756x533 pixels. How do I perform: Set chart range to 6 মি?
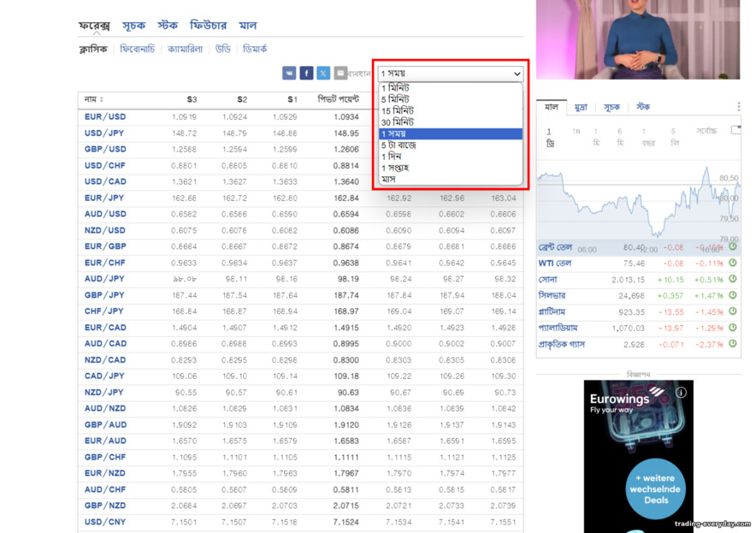pos(620,137)
